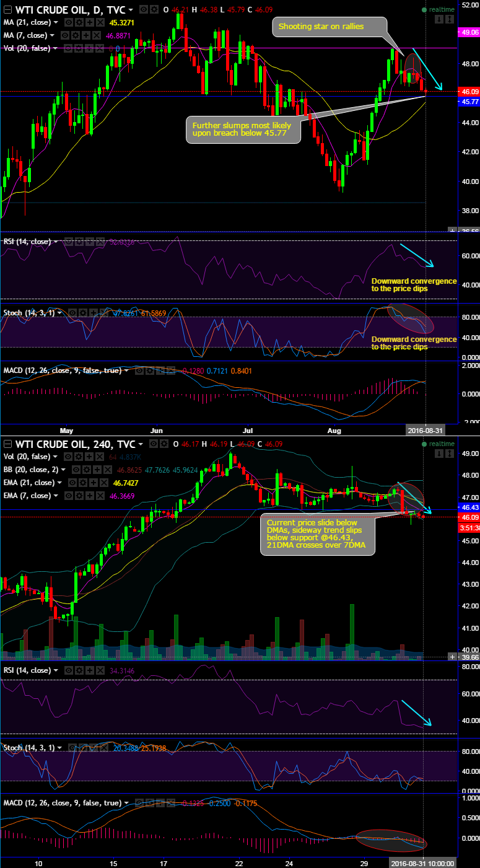Image resolution: width=480 pixels, height=868 pixels.
Task: Open settings gear for MA (21, close)
Action: pos(79,22)
